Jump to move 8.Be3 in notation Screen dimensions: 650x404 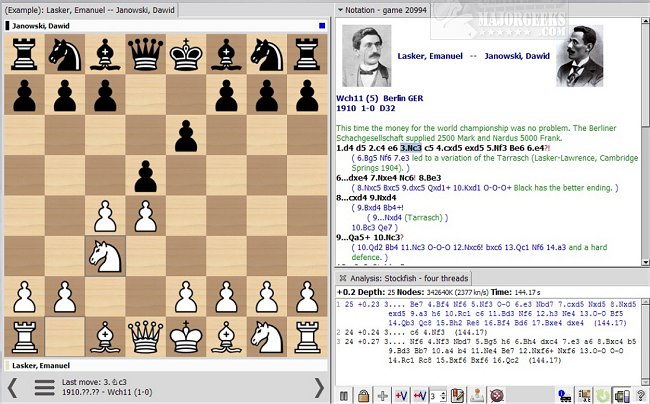[429, 178]
